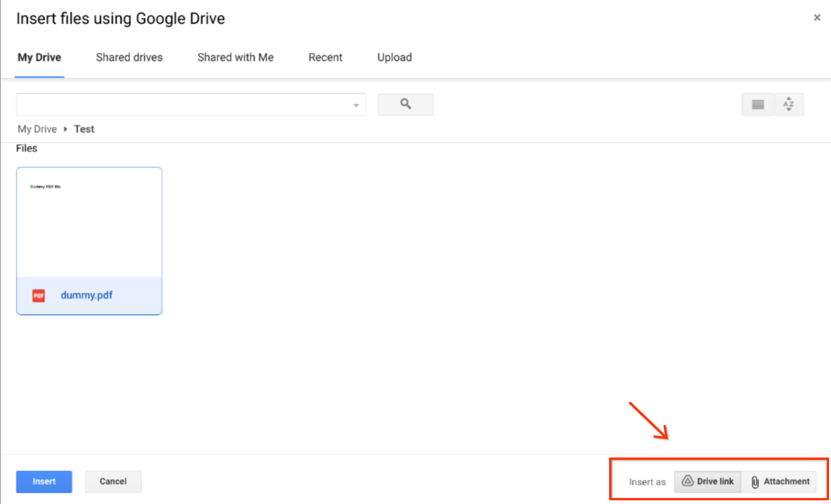
Task: Click the search magnifier button
Action: point(405,104)
